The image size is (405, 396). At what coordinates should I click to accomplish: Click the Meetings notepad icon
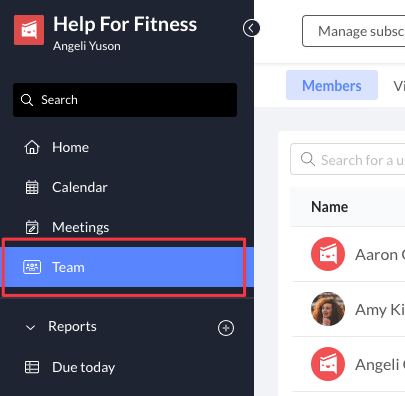(x=32, y=227)
